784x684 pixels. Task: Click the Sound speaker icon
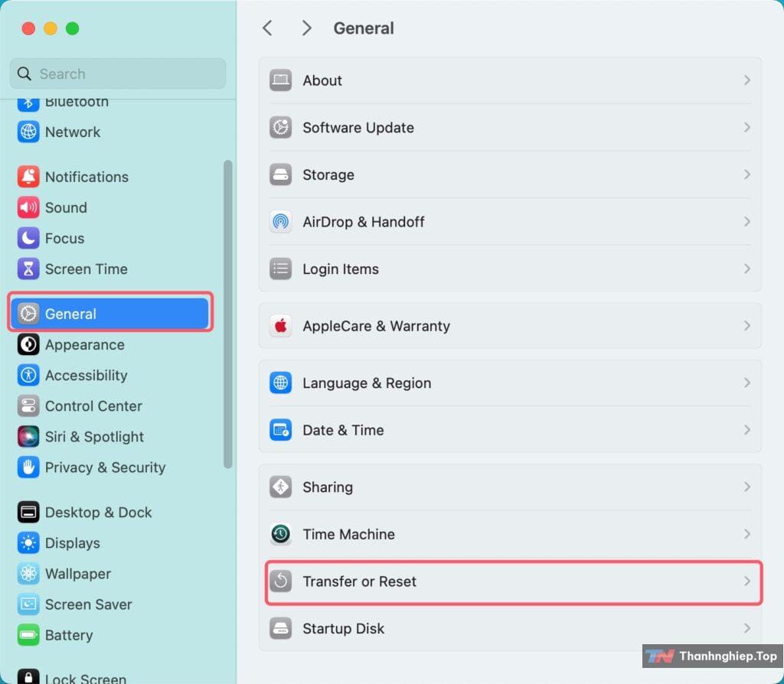(x=28, y=207)
